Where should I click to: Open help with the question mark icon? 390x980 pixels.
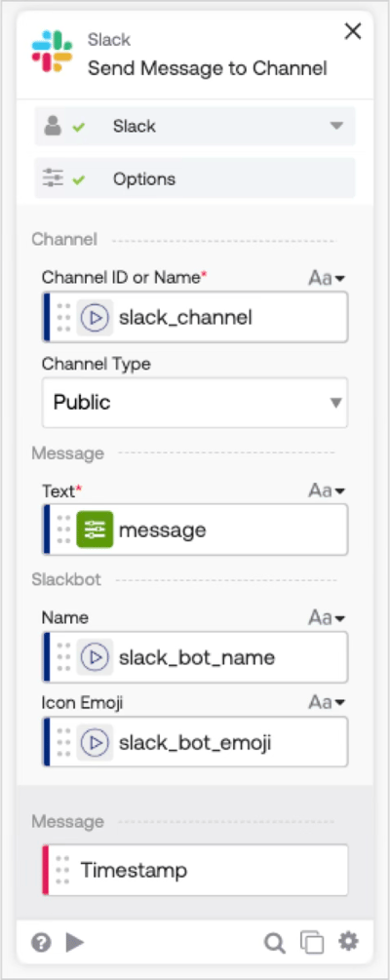pos(41,942)
